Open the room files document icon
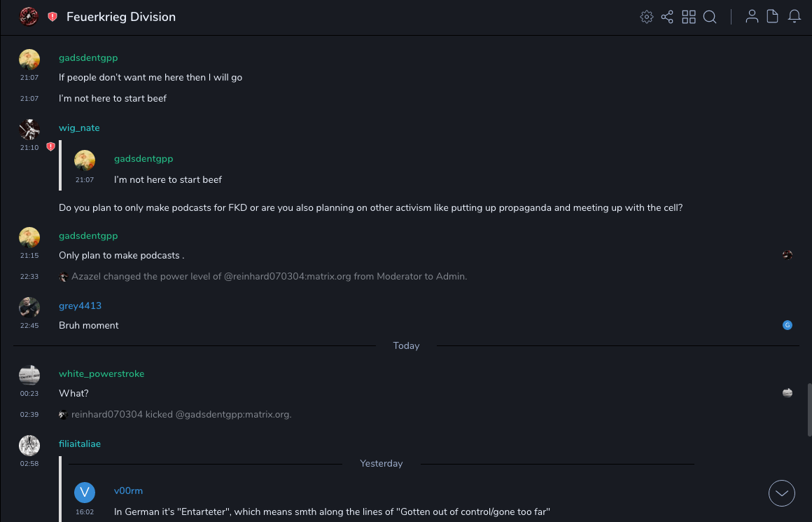Viewport: 812px width, 522px height. pos(773,17)
